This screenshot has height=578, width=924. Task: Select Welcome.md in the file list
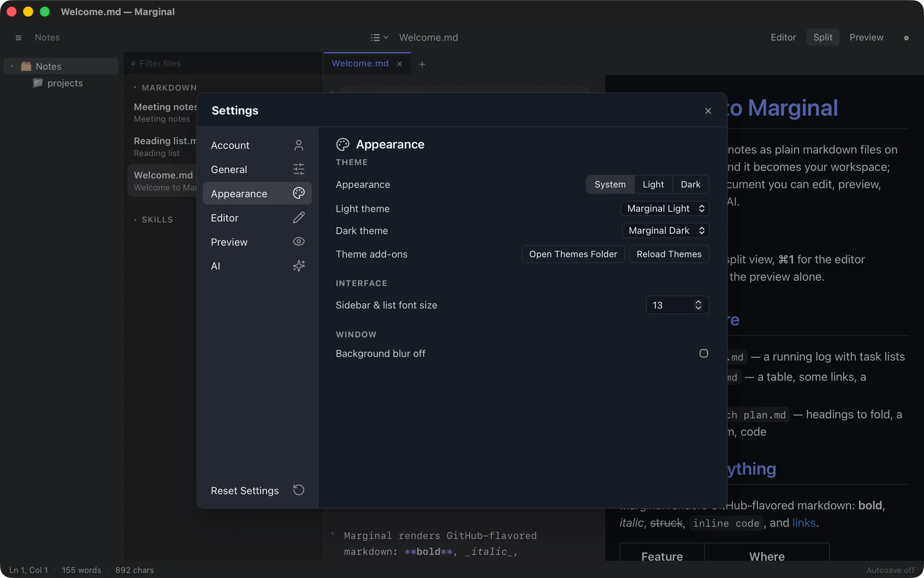(x=163, y=181)
